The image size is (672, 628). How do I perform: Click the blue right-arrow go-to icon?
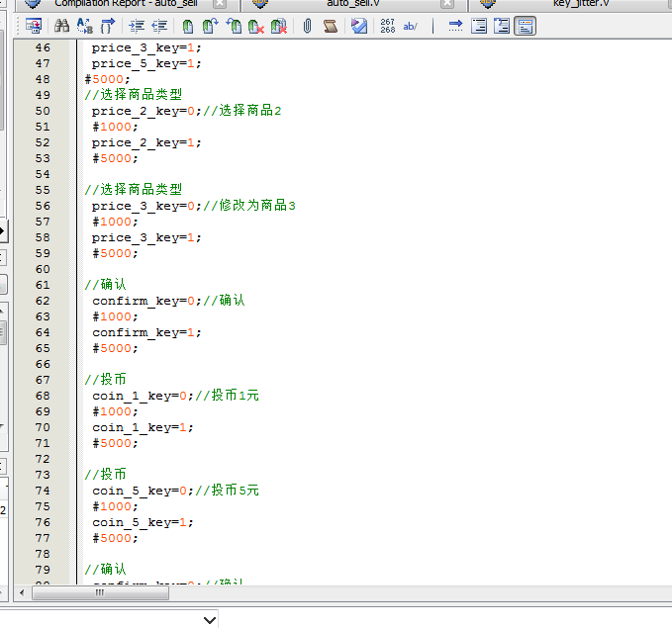coord(455,26)
